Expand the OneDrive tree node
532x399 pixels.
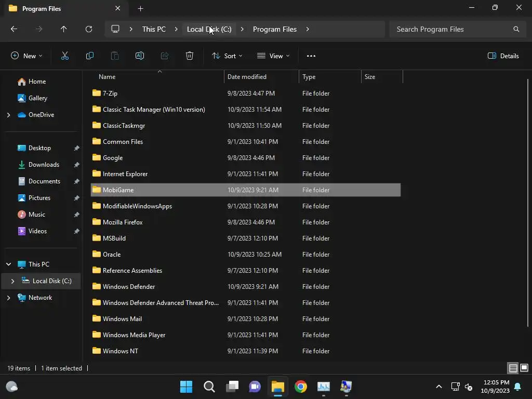8,115
